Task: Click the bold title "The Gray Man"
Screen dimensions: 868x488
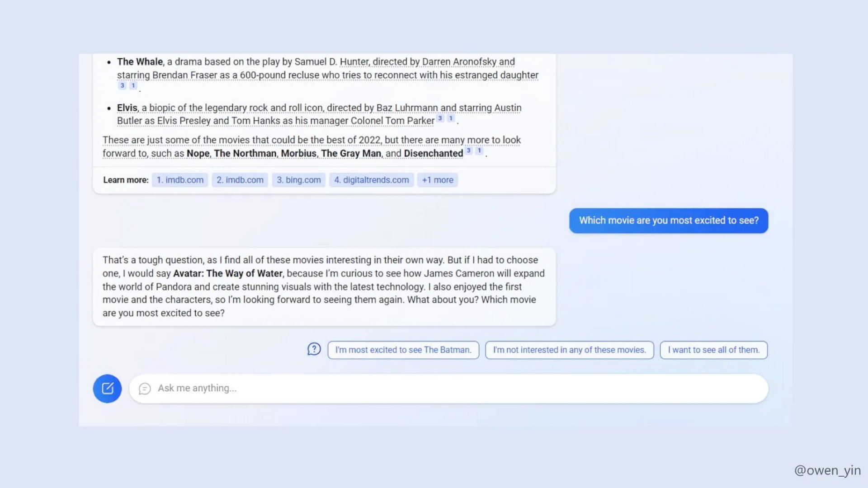Action: (351, 154)
